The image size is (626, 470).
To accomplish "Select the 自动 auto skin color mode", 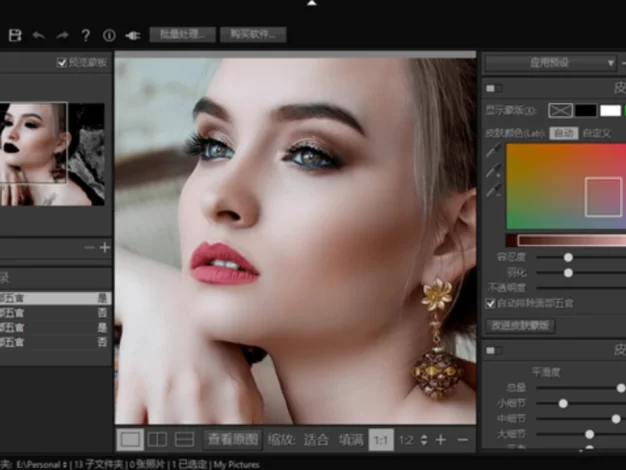I will pos(564,133).
